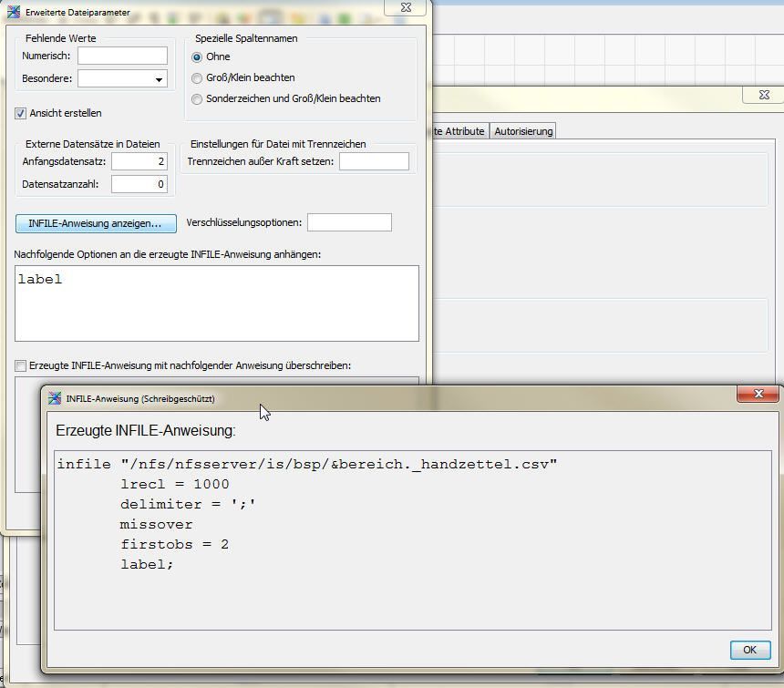784x688 pixels.
Task: Choose Sonderzeichen und Groß/Klein beachten
Action: 197,99
